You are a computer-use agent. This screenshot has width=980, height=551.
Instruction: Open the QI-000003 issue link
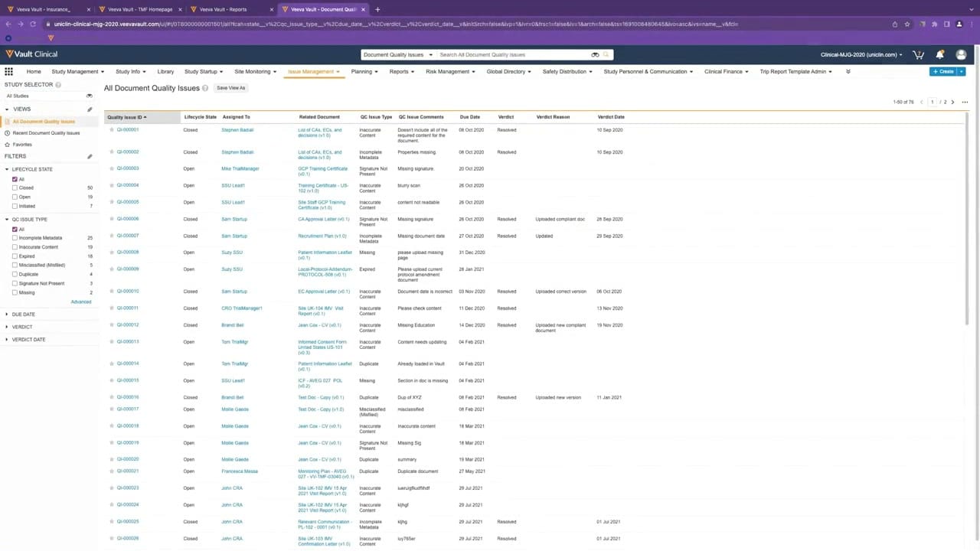(128, 168)
